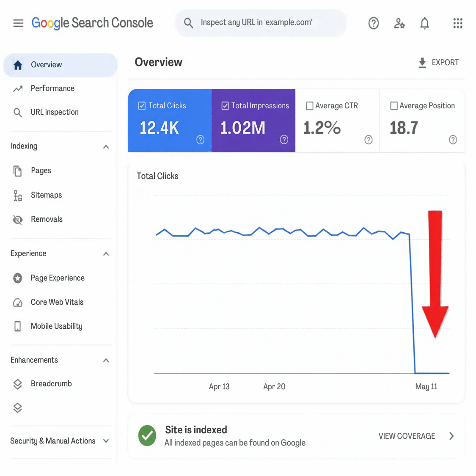Open the notifications bell
Screen dimensions: 476x476
424,23
